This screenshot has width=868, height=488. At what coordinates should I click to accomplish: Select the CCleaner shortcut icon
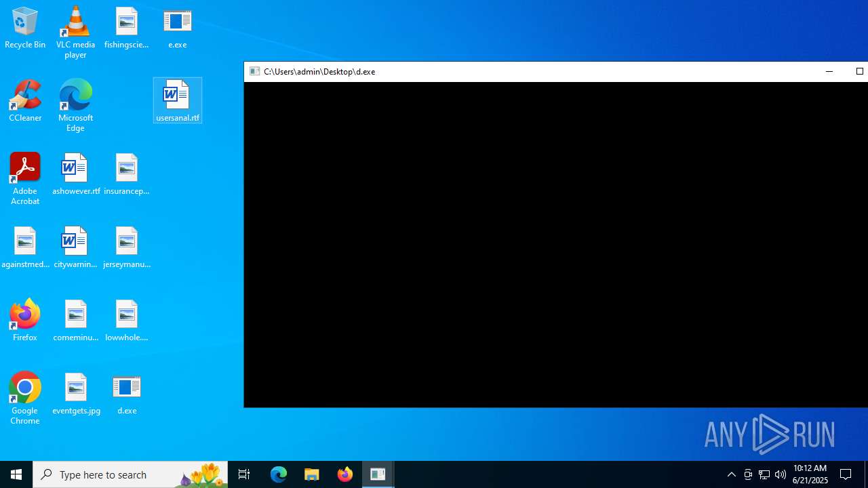(x=25, y=101)
